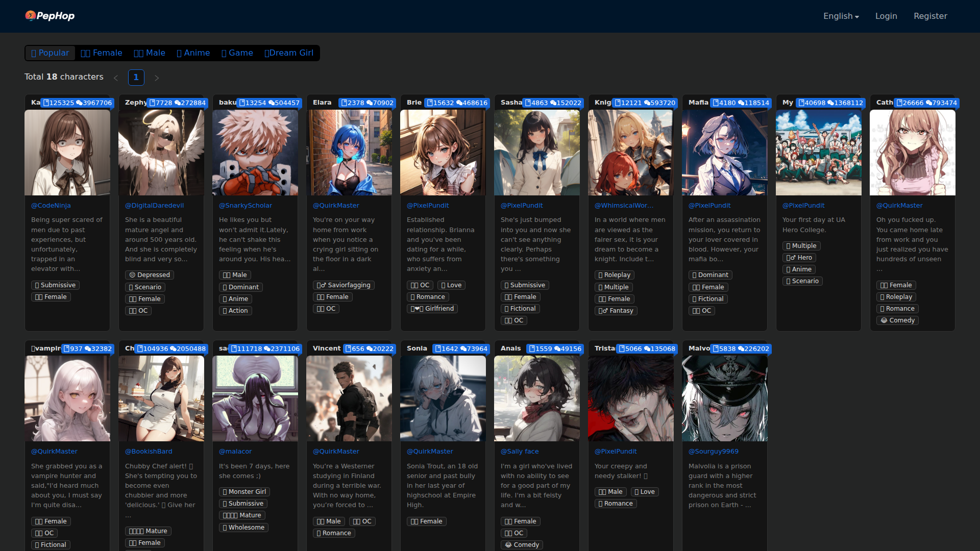
Task: Click the Login link
Action: click(886, 16)
